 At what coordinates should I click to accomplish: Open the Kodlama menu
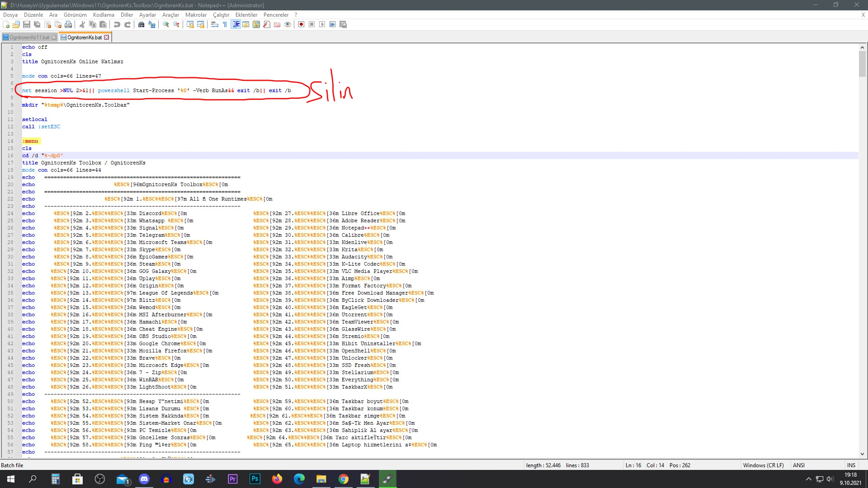coord(104,15)
